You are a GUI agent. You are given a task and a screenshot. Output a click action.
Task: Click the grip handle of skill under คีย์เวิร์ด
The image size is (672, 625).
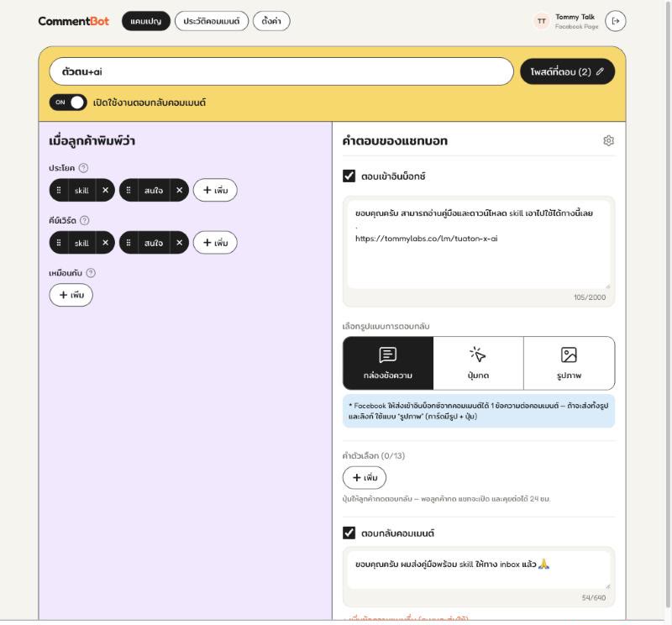[x=59, y=243]
